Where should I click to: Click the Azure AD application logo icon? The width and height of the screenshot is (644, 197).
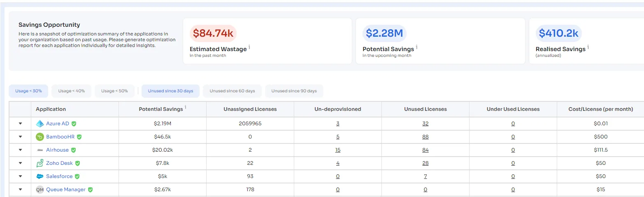(x=40, y=124)
